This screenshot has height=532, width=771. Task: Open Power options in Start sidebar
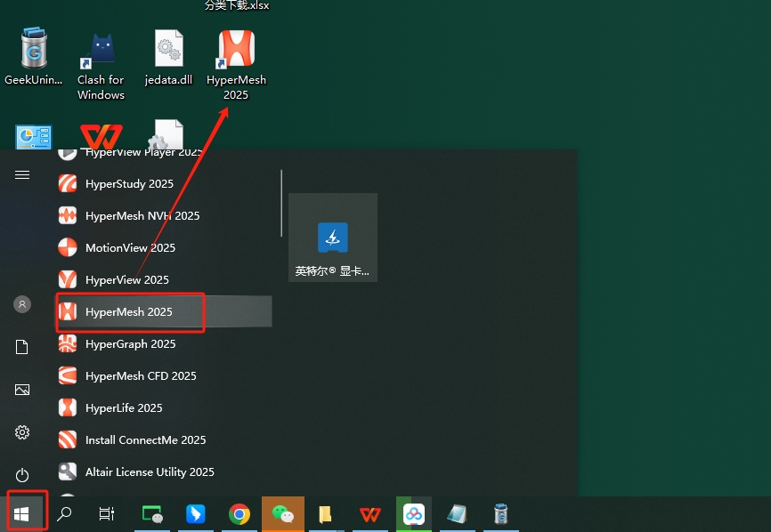[22, 475]
